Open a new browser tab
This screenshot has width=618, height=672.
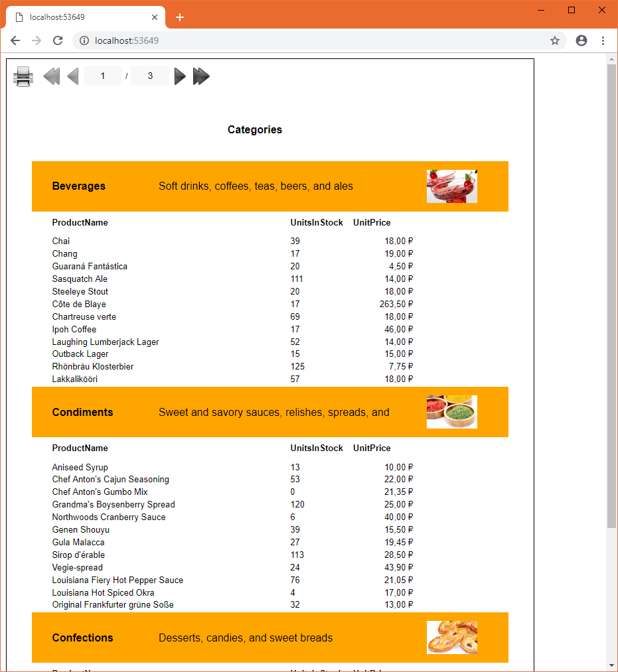(180, 17)
